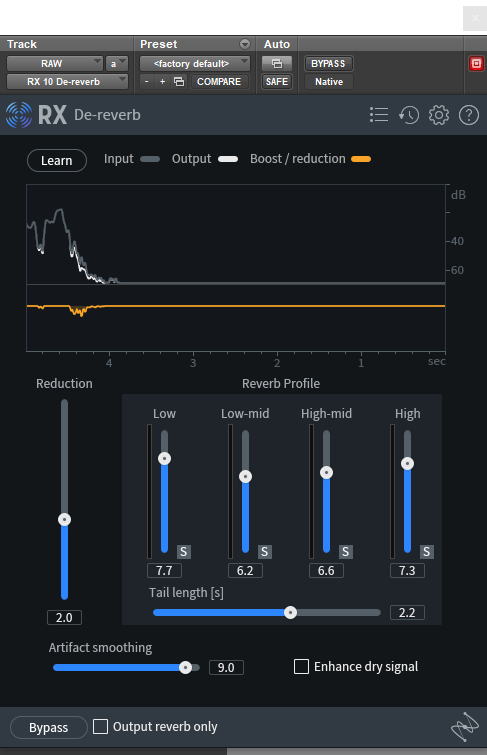Click the Auto header label
The width and height of the screenshot is (487, 755).
(277, 44)
